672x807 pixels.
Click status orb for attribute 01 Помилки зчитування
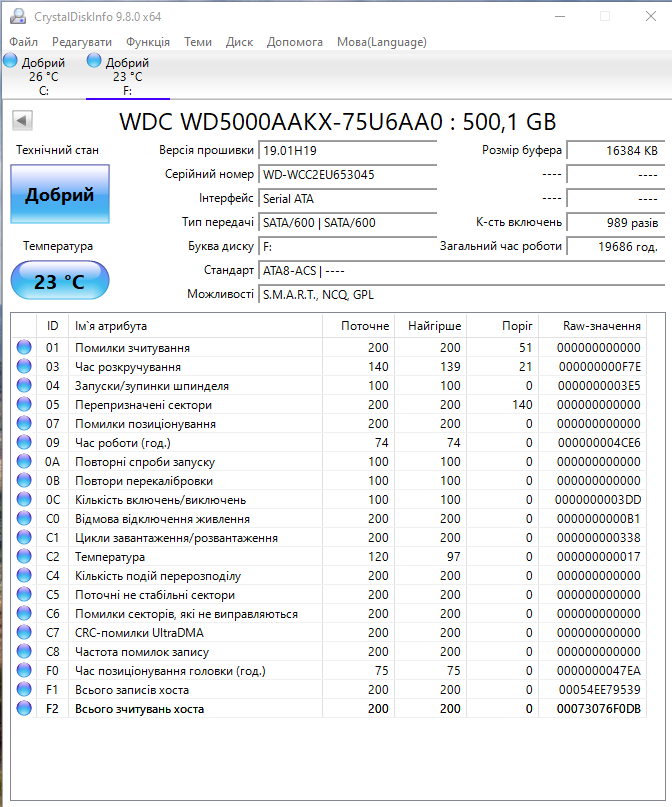[x=24, y=347]
